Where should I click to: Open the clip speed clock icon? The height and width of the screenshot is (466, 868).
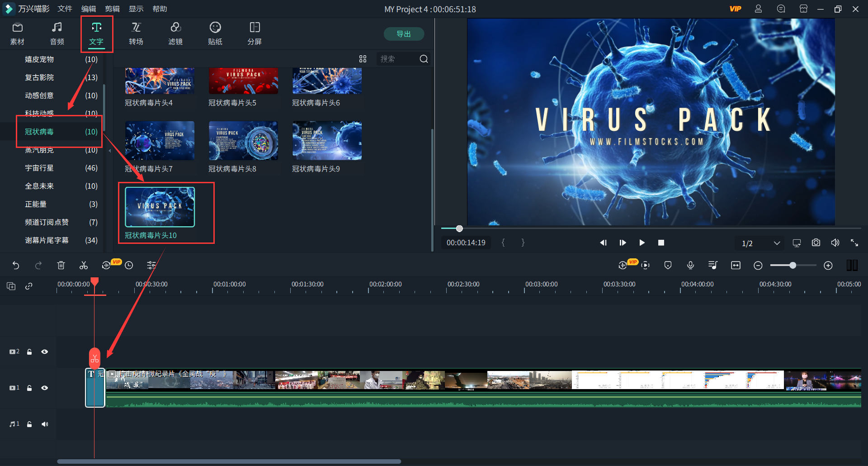(129, 265)
